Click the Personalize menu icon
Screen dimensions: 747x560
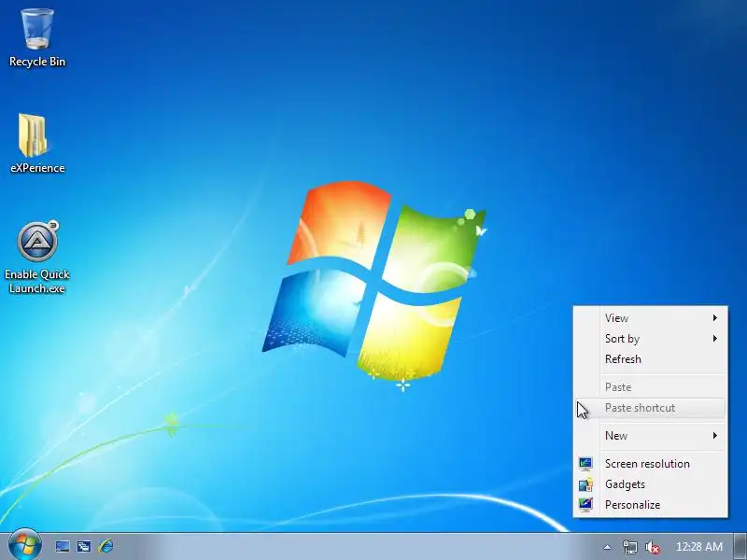click(x=585, y=505)
